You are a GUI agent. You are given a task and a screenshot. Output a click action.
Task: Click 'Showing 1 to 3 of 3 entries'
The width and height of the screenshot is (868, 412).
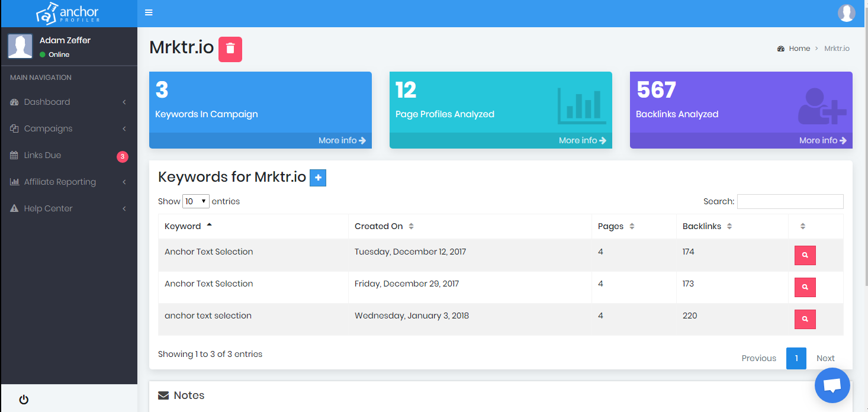click(x=210, y=354)
